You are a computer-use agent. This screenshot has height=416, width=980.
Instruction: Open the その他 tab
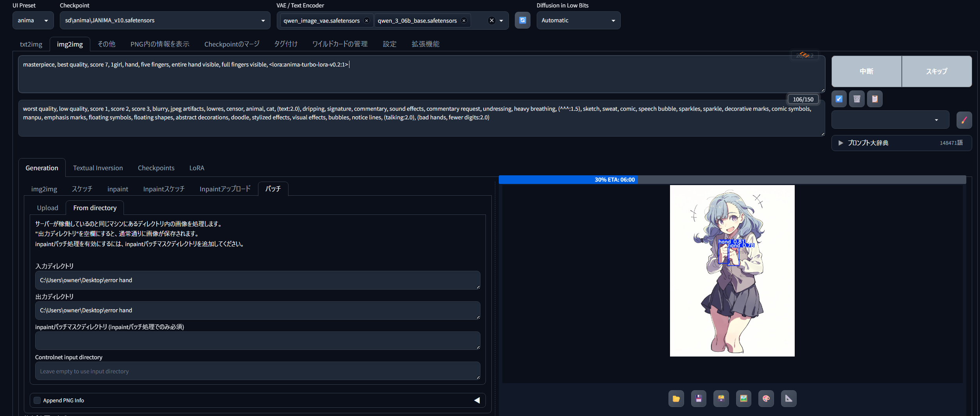coord(106,44)
